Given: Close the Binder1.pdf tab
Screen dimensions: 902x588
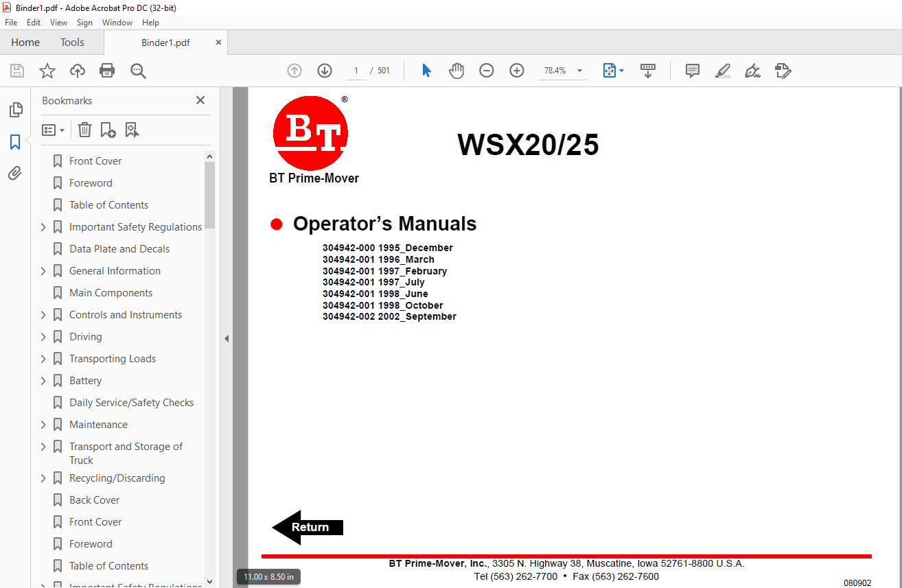Looking at the screenshot, I should [219, 42].
